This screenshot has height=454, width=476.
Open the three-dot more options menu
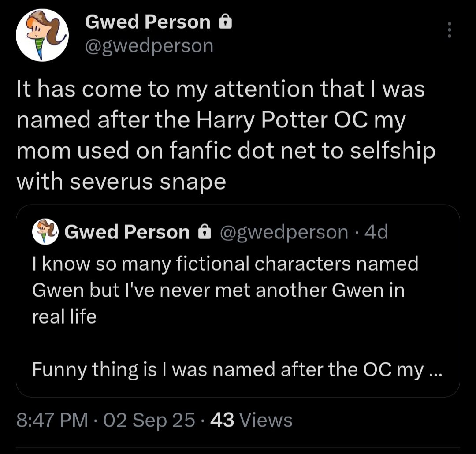point(449,30)
